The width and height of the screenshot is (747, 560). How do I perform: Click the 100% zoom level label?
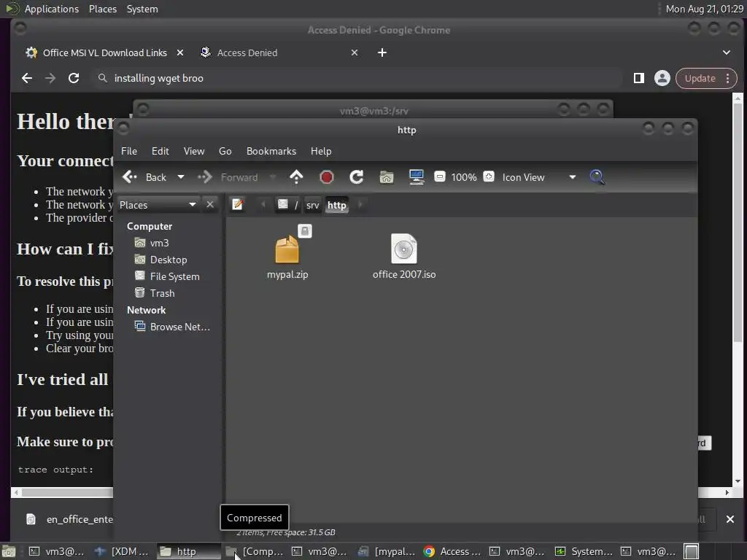tap(463, 177)
